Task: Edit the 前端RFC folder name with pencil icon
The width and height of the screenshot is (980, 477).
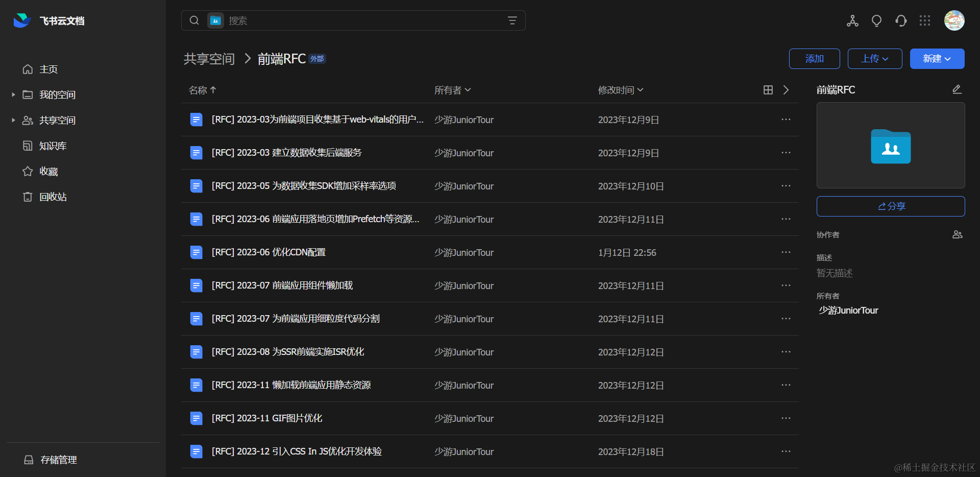Action: pos(957,89)
